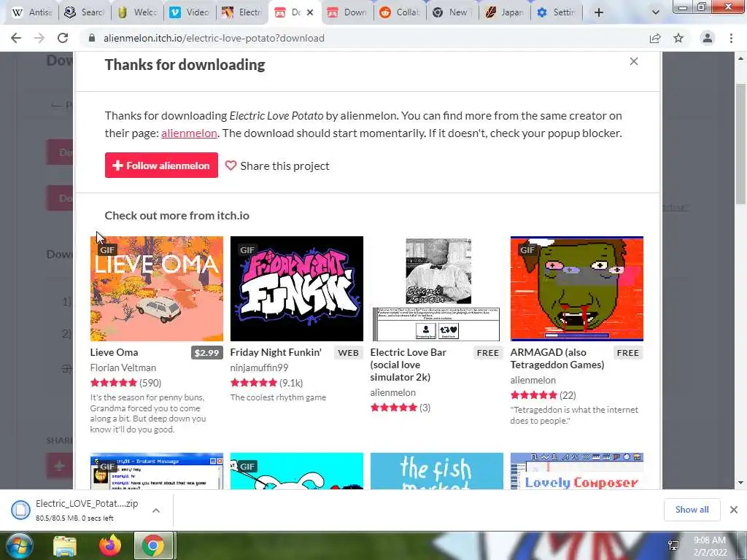Screen dimensions: 747x560
Task: Open the Electric Love Bar thumbnail
Action: pos(437,289)
